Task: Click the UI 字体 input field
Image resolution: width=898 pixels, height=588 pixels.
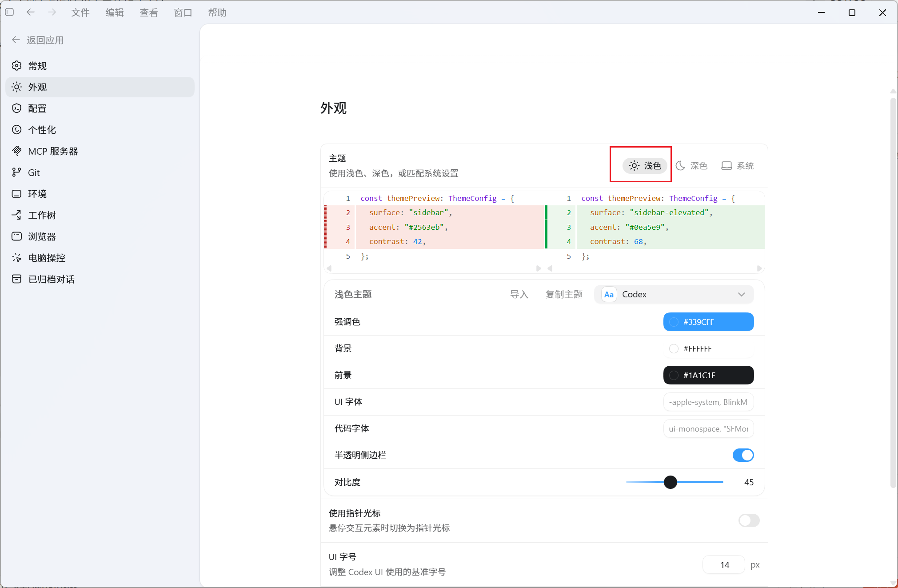Action: [708, 402]
